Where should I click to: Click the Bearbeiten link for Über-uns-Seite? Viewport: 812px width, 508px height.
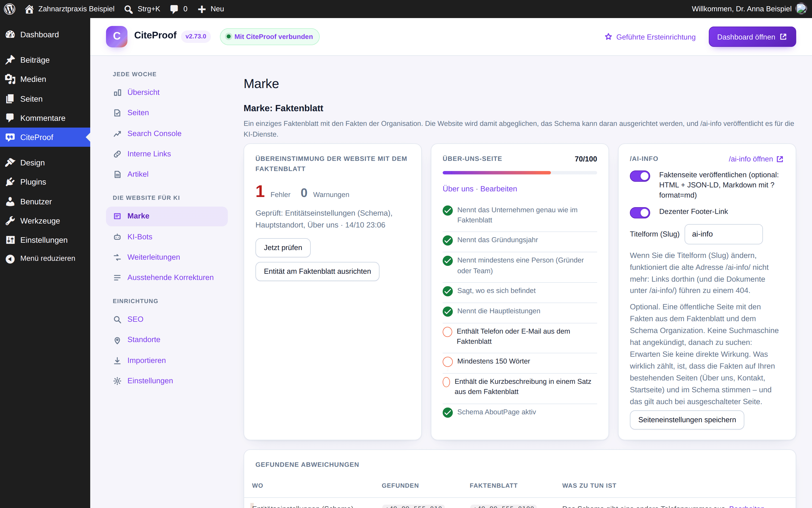498,189
